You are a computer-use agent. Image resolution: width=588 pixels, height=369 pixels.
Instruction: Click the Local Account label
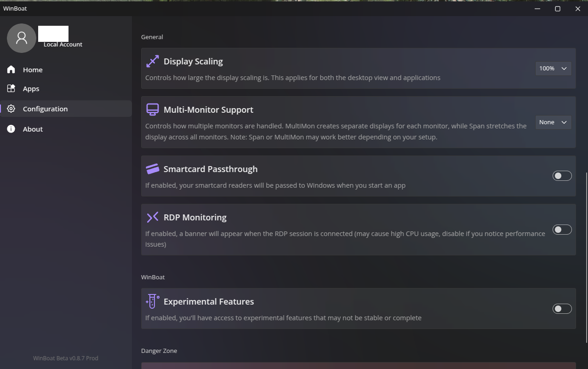click(x=63, y=45)
